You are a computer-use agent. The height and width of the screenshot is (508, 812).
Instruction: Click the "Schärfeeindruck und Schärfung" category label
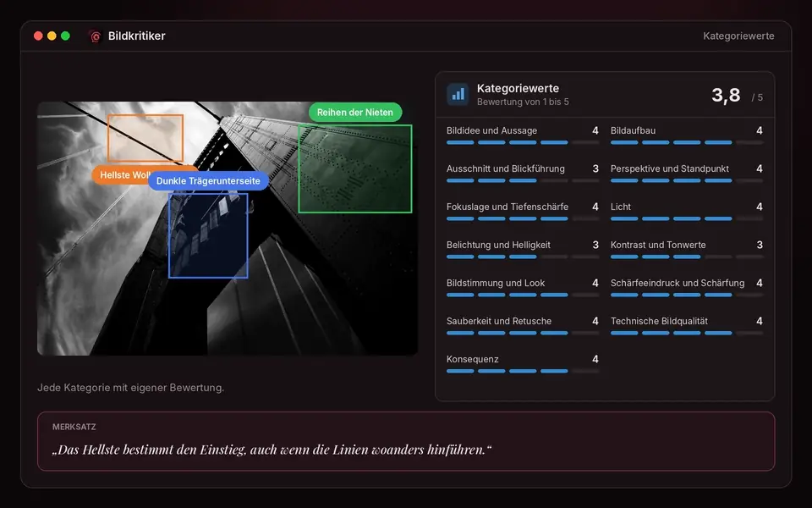coord(678,283)
